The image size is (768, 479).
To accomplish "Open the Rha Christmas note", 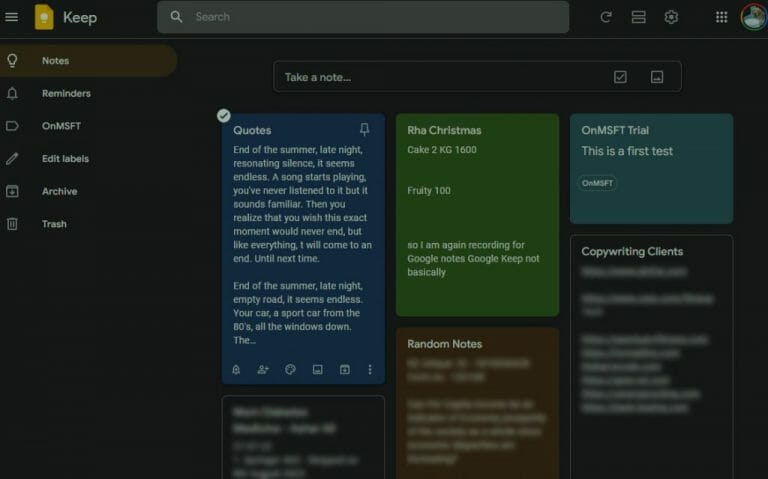I will [478, 215].
